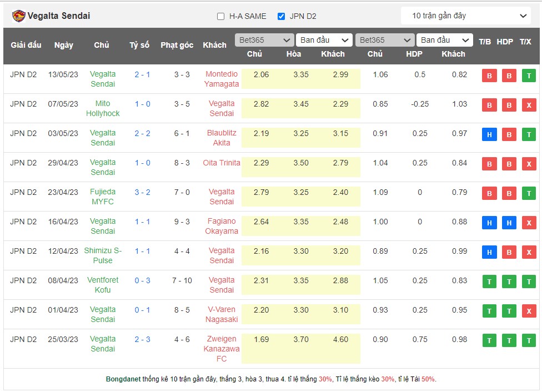Screen dimensions: 542x392
Task: Open the '10 trận gần đây' dropdown
Action: click(x=465, y=16)
